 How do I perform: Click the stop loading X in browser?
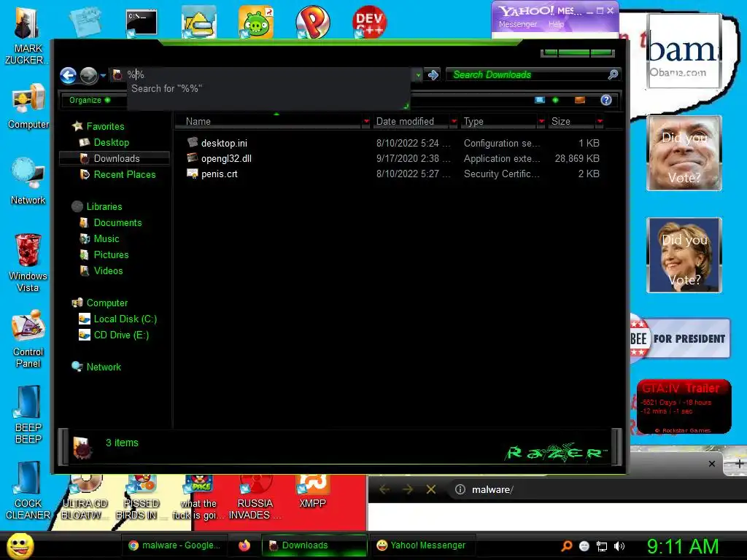point(430,489)
